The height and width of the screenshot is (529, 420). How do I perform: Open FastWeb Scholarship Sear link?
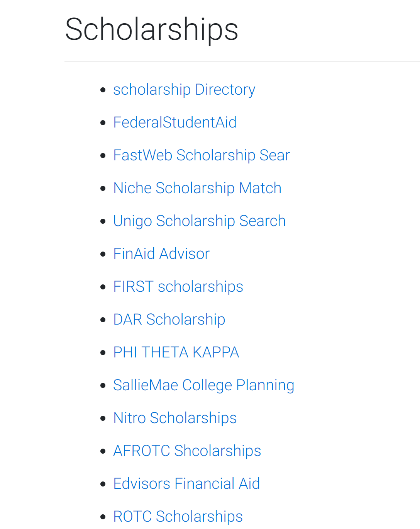click(202, 155)
